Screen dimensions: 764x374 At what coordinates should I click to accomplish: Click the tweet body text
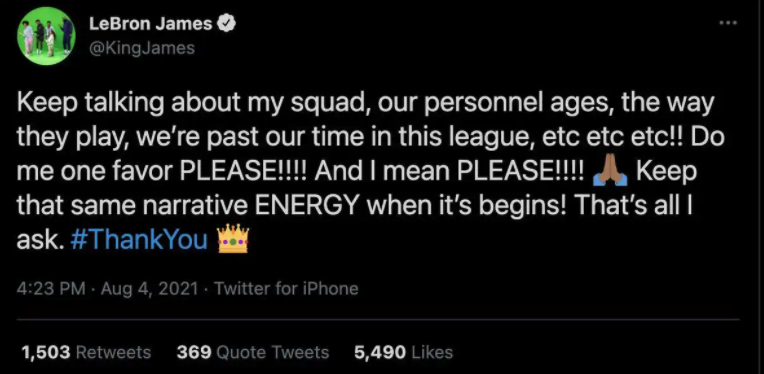coord(370,172)
